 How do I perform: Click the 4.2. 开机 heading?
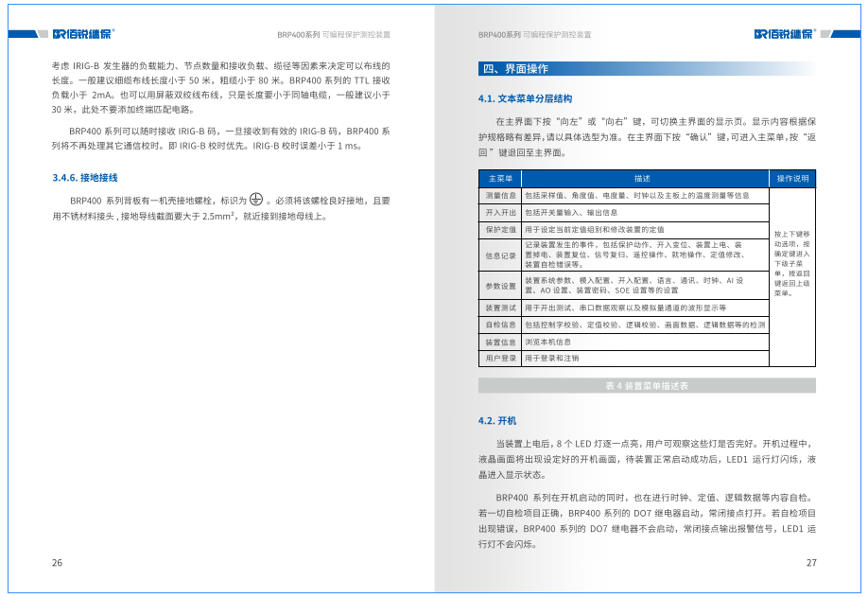point(497,420)
